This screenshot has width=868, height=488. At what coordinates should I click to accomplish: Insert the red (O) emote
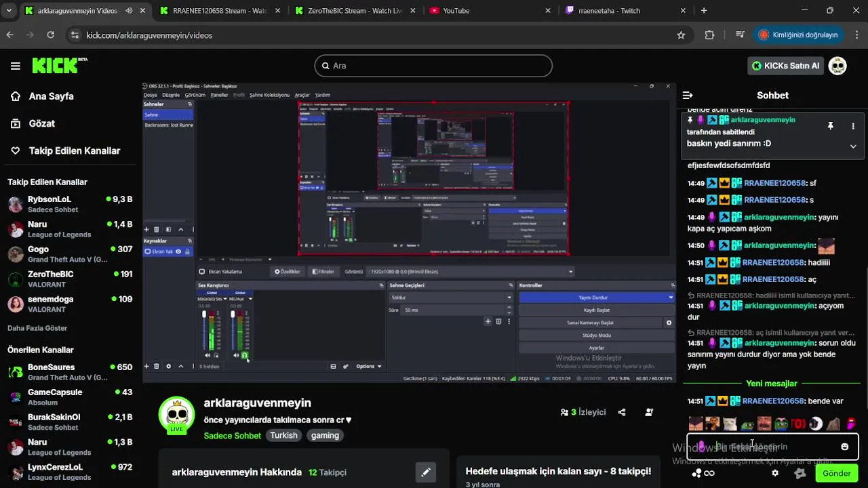[798, 424]
